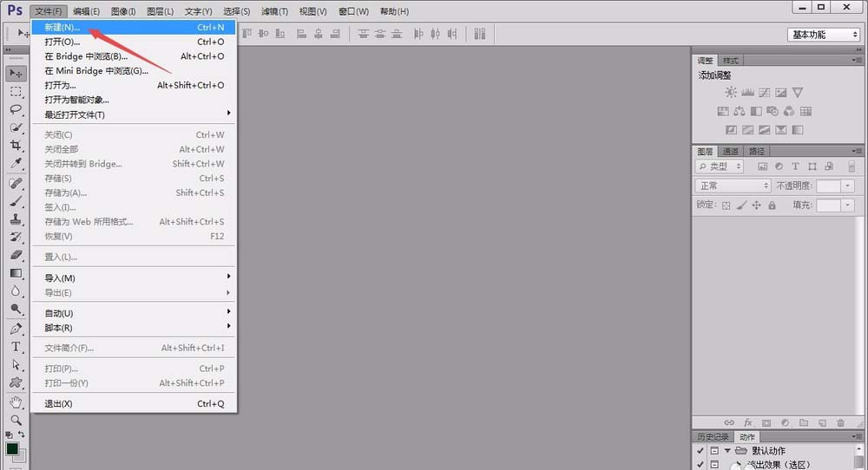
Task: Select the Clone Stamp tool
Action: 16,219
